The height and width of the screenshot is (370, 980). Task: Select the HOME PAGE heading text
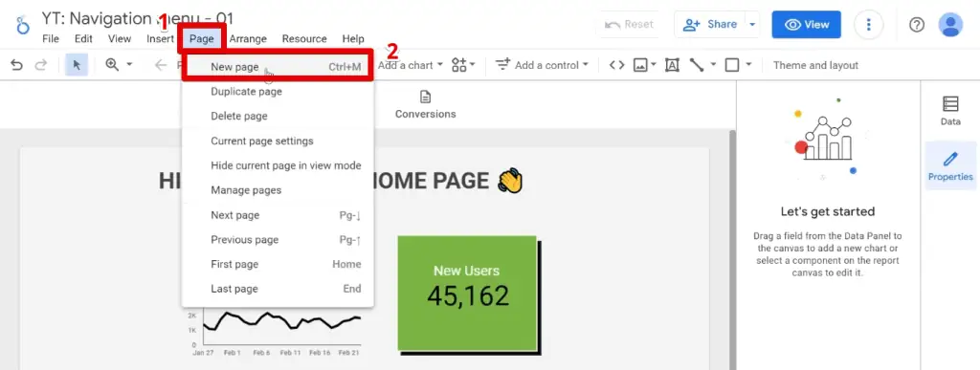(x=341, y=181)
